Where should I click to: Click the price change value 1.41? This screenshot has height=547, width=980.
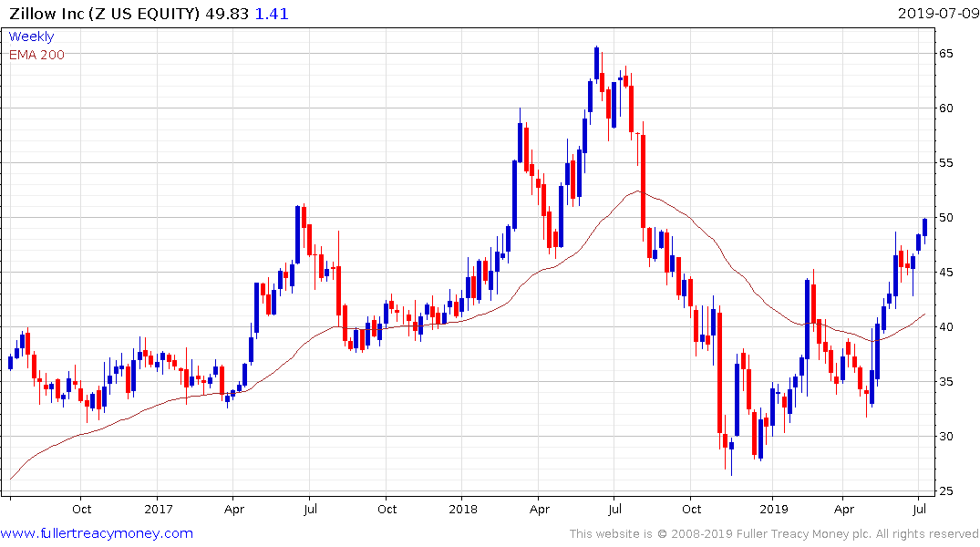point(272,14)
